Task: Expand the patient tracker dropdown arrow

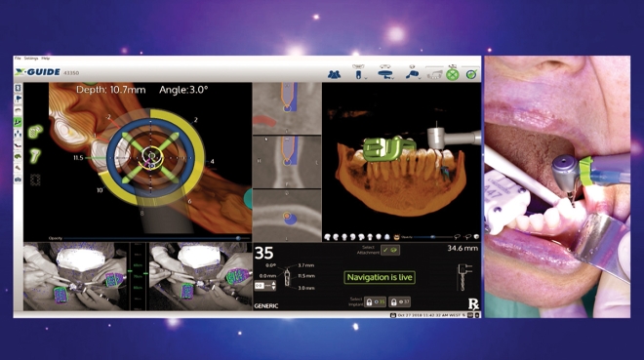Action: pos(392,78)
